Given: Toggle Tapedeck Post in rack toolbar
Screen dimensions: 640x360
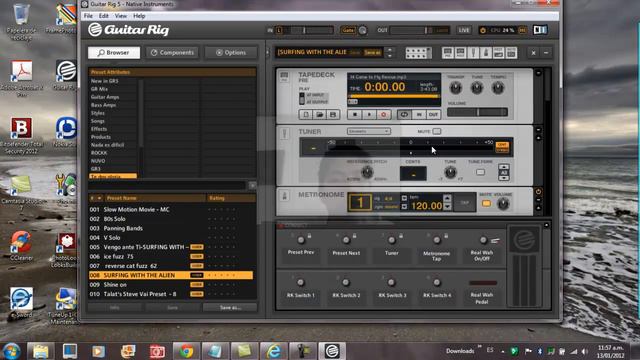Looking at the screenshot, I should (460, 53).
